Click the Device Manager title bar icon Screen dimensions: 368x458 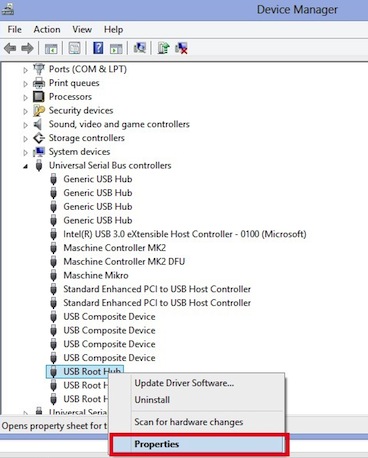(8, 9)
